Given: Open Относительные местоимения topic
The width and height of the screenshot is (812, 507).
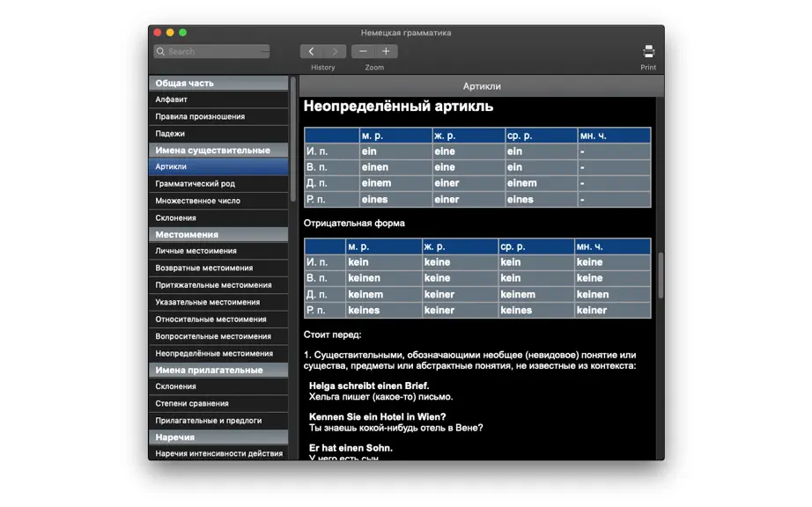Looking at the screenshot, I should (x=218, y=320).
